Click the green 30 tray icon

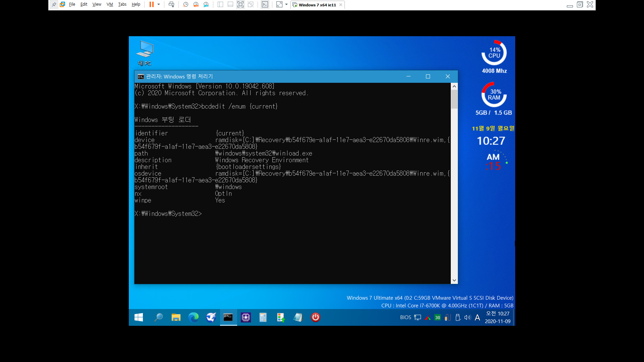pos(437,317)
